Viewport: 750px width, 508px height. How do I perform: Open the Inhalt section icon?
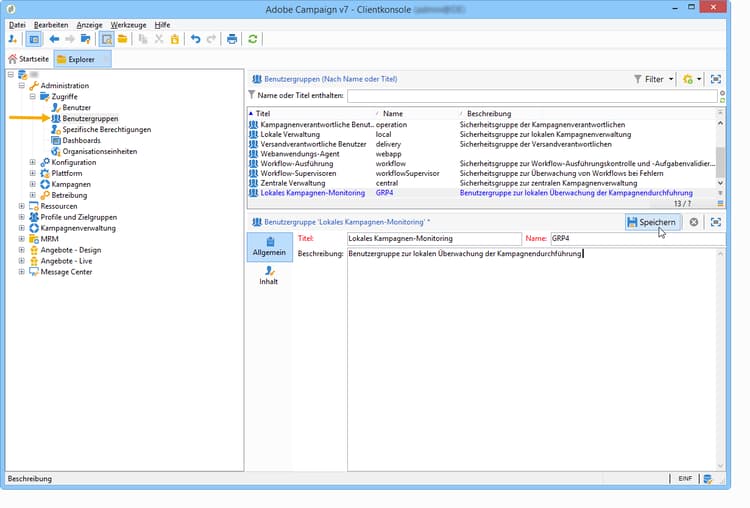pos(269,276)
